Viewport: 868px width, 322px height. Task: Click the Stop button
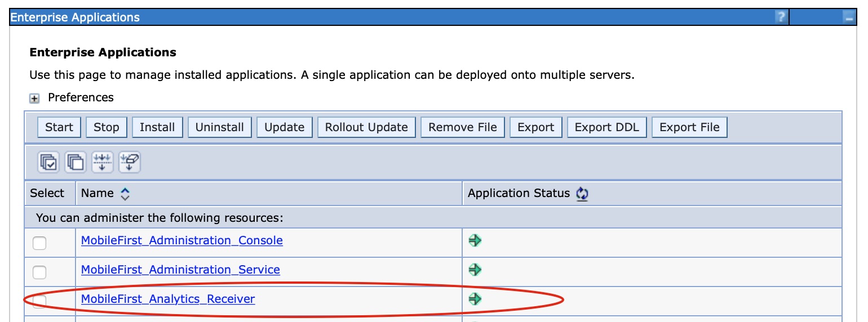[107, 127]
